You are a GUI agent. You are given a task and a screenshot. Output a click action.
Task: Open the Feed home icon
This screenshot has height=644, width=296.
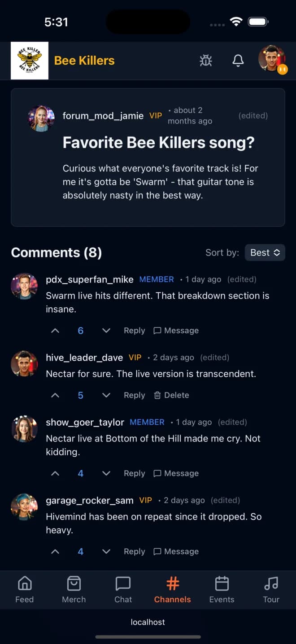click(25, 583)
